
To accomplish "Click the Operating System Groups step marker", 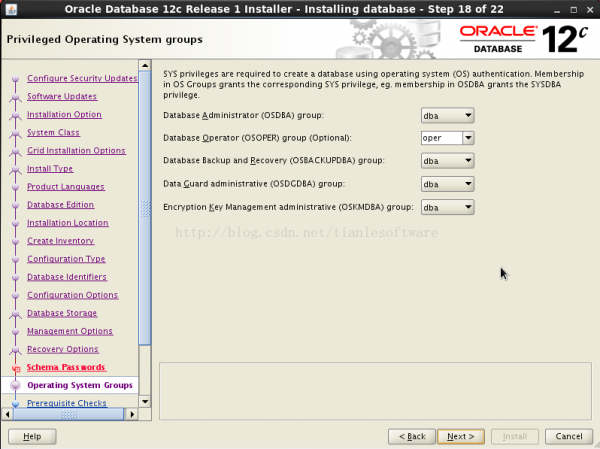I will (x=16, y=385).
